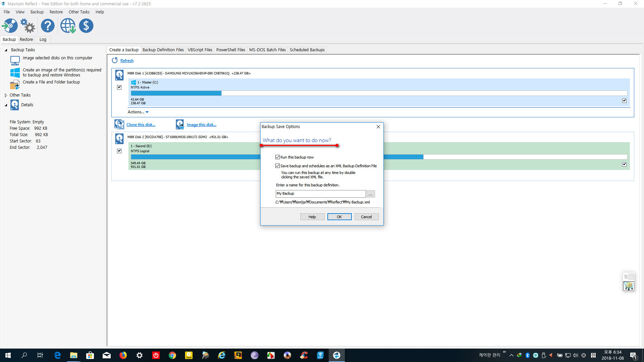Expand the Details section in sidebar

6,105
